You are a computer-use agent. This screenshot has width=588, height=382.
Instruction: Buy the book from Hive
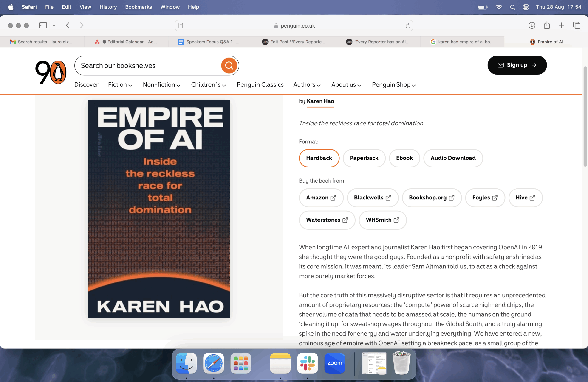coord(525,198)
